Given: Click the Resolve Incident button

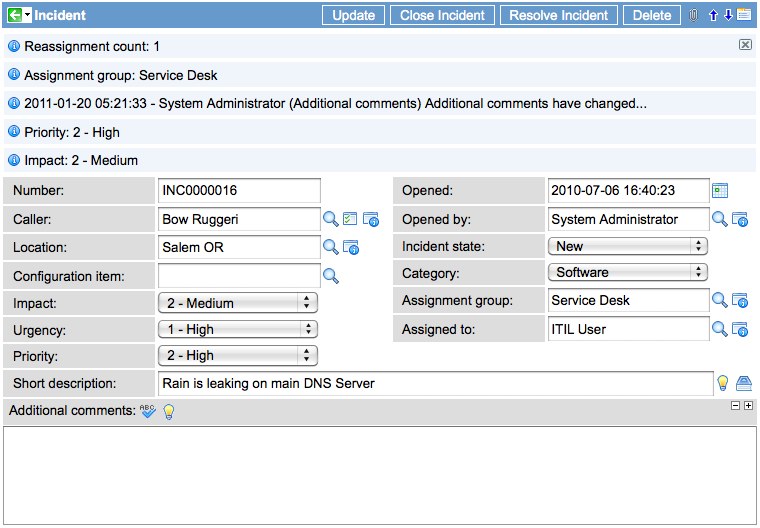Looking at the screenshot, I should (x=558, y=15).
